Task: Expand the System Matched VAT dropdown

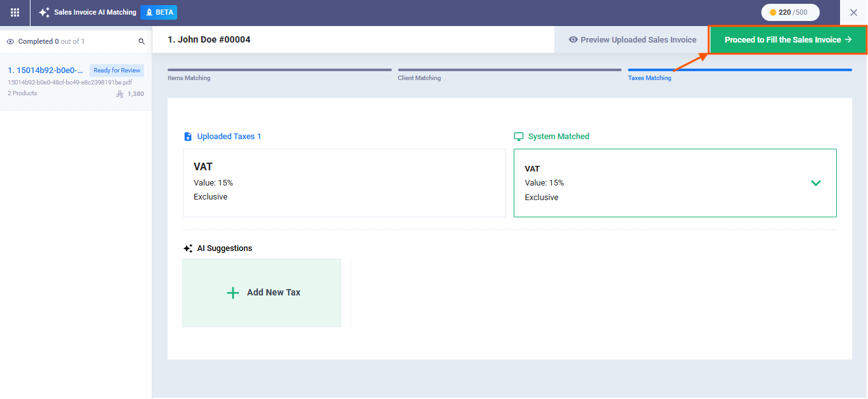Action: (816, 183)
